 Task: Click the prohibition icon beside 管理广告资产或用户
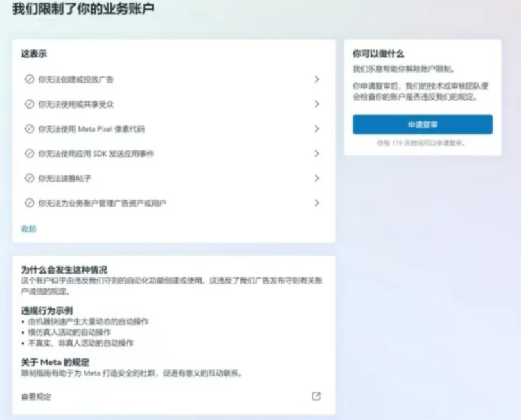point(29,203)
